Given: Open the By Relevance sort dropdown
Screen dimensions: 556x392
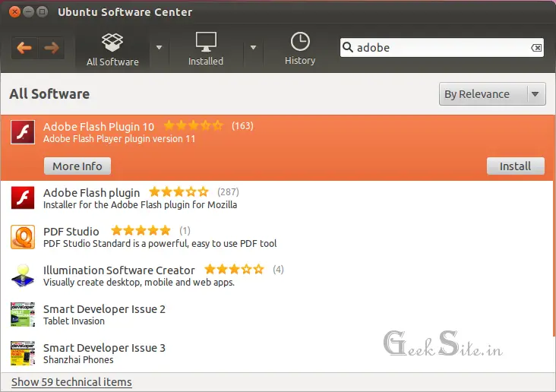Looking at the screenshot, I should pos(492,94).
